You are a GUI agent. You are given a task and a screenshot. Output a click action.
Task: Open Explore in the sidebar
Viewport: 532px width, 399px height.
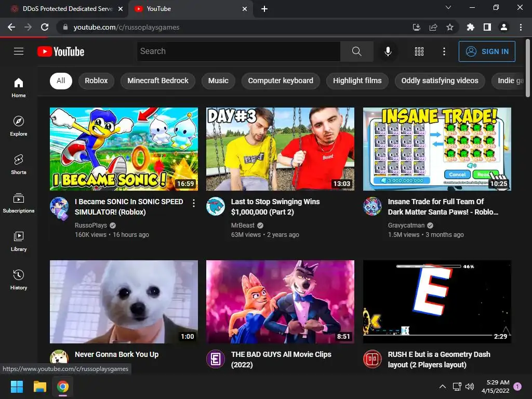coord(19,126)
